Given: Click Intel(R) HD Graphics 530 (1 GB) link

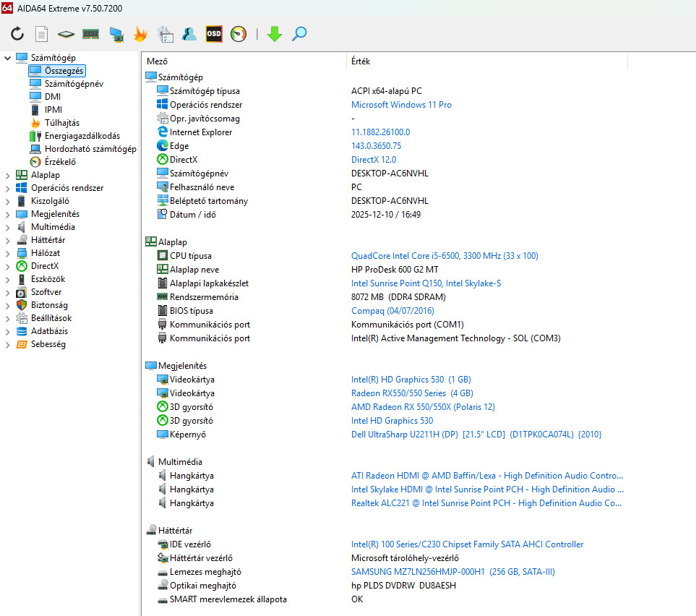Looking at the screenshot, I should (411, 380).
